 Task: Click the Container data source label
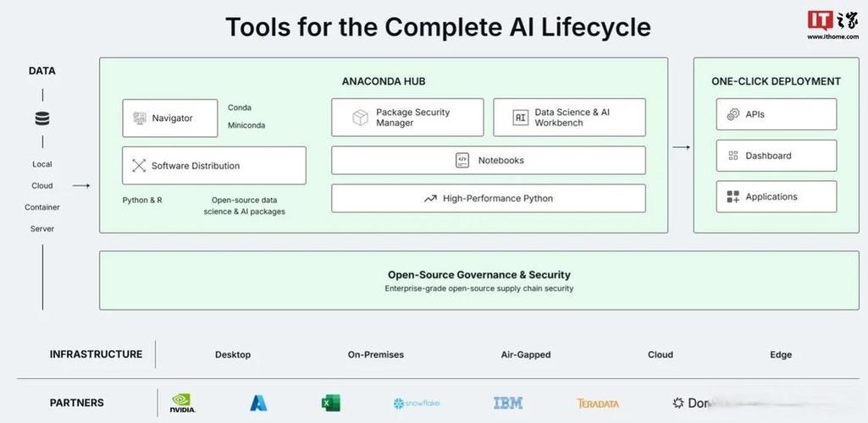point(42,207)
